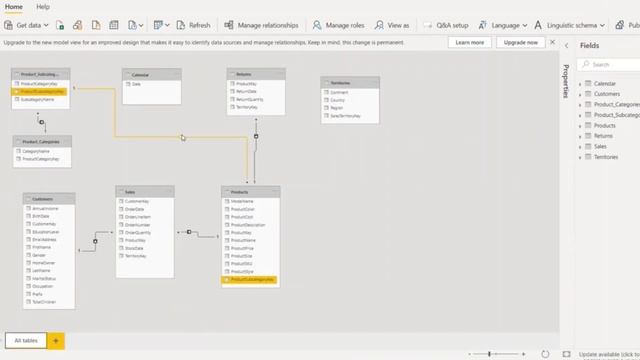The width and height of the screenshot is (640, 360).
Task: Switch to the Help ribbon tab
Action: pyautogui.click(x=43, y=7)
